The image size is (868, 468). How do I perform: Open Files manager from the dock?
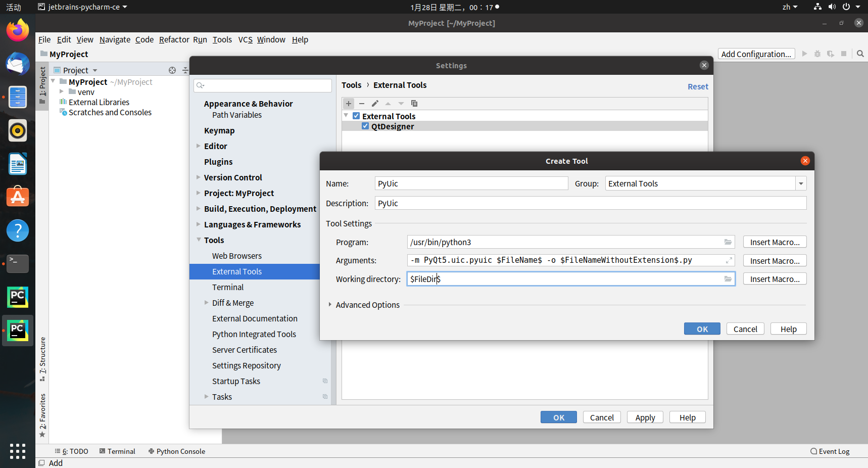point(18,97)
